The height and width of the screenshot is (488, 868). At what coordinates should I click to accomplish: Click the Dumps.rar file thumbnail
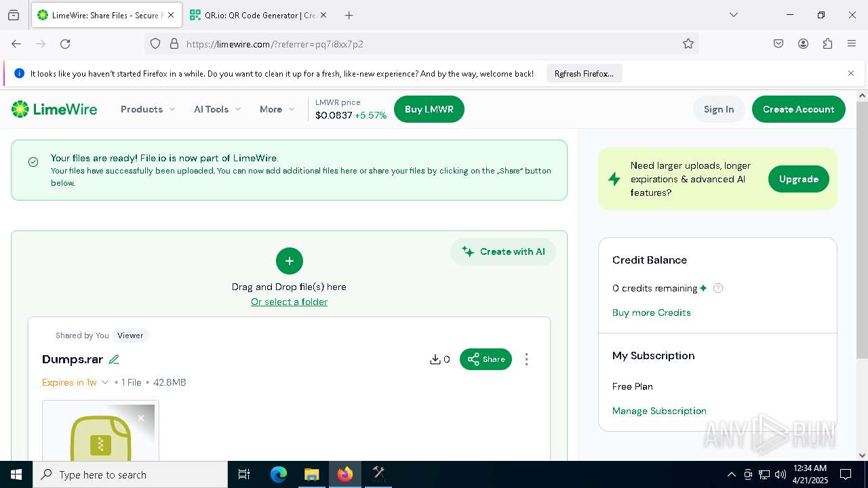tap(100, 431)
